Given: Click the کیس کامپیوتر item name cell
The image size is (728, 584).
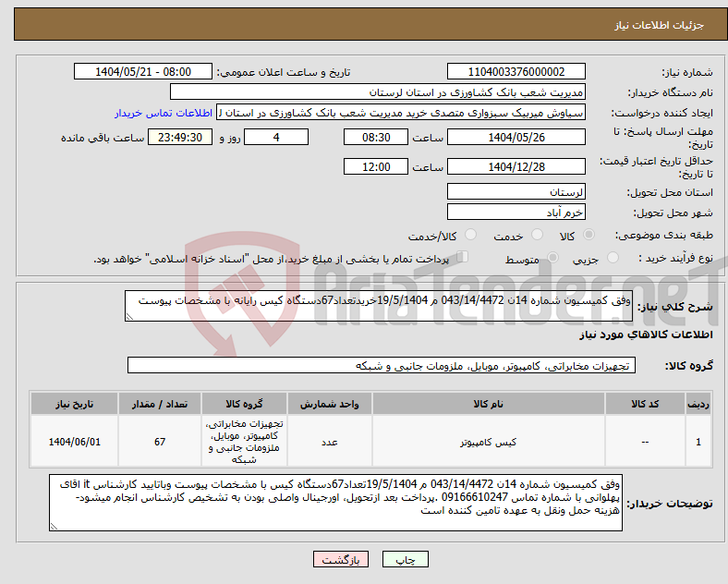Looking at the screenshot, I should pos(488,442).
